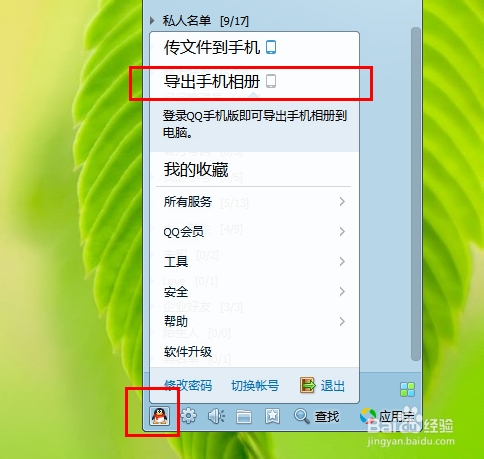Expand the QQ会员 submenu
The image size is (484, 459).
[x=254, y=231]
